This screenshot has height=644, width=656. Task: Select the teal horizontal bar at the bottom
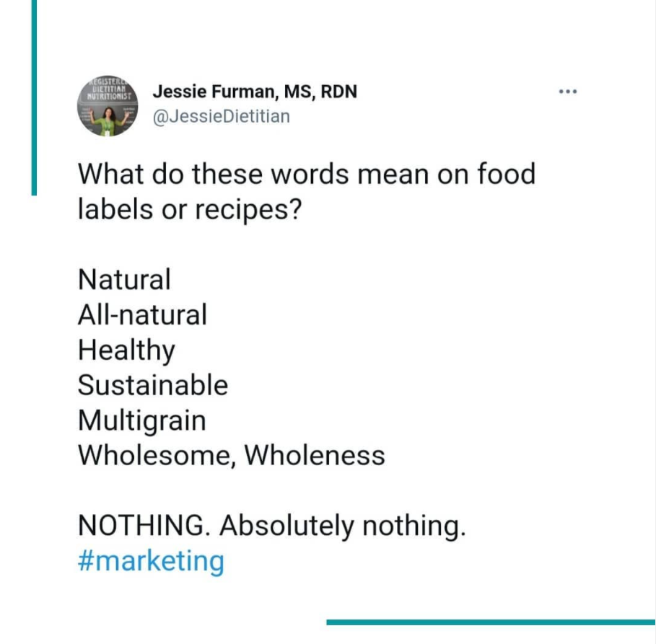tap(491, 622)
